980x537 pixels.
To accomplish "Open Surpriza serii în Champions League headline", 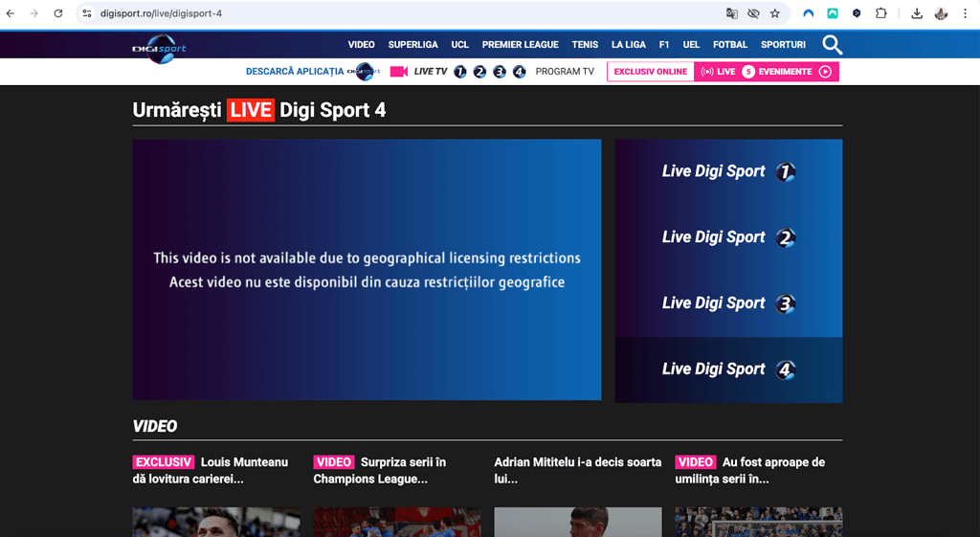I will (x=380, y=471).
